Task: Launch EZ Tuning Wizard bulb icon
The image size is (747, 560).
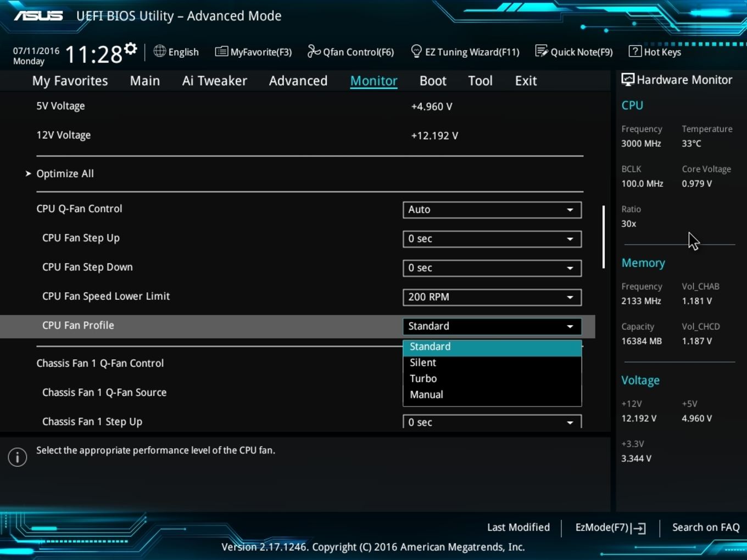Action: click(x=416, y=52)
